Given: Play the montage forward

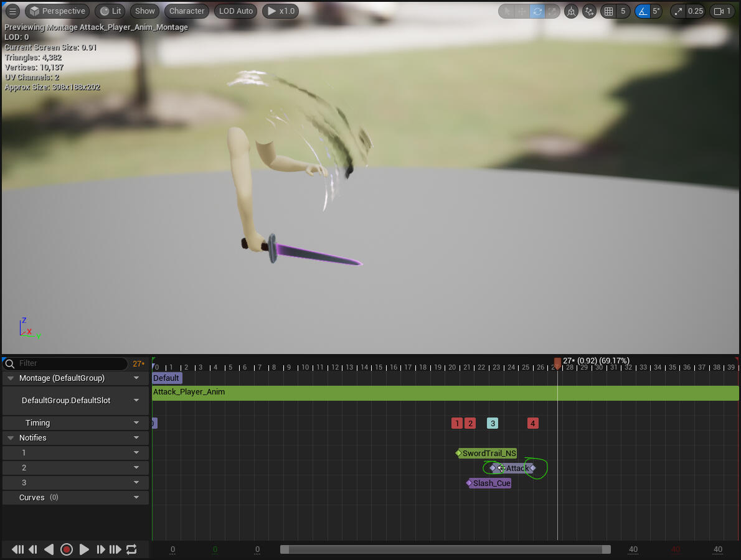Looking at the screenshot, I should coord(84,549).
